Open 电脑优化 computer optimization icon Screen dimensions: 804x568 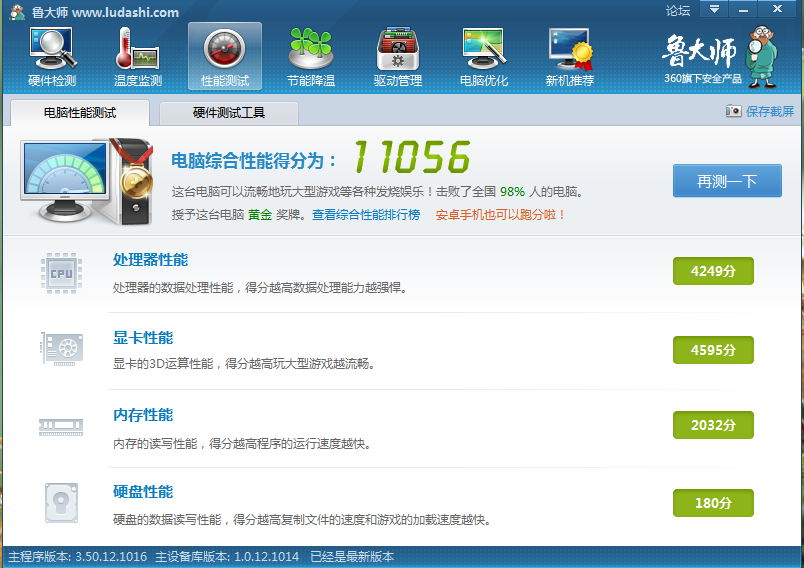point(484,57)
